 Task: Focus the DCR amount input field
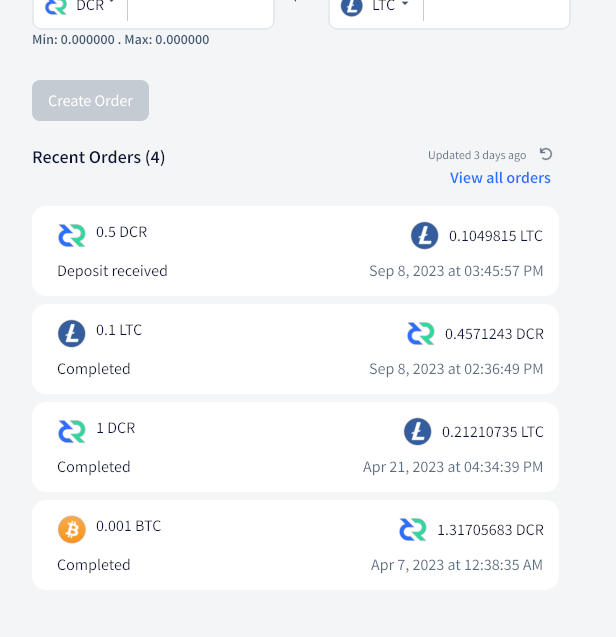click(200, 8)
